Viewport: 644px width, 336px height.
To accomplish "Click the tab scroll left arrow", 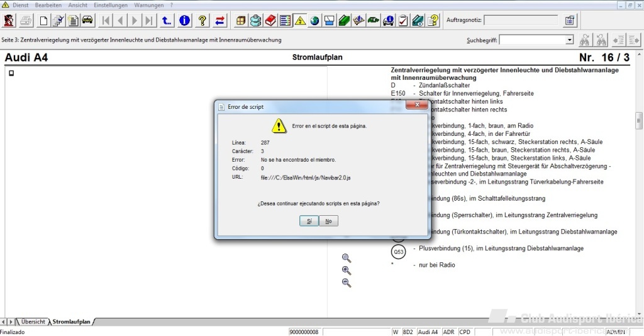I will pos(4,322).
